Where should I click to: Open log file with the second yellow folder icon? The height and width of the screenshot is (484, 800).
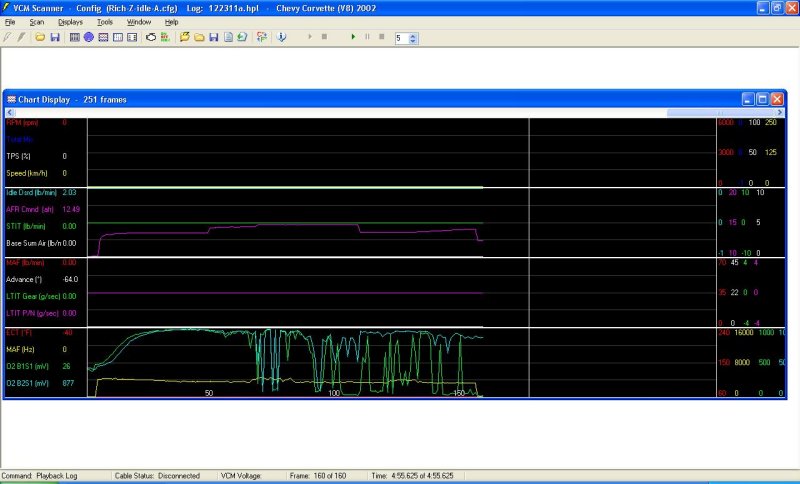[x=199, y=37]
